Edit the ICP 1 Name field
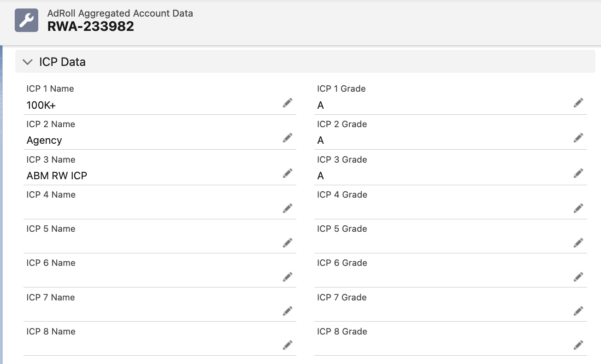Image resolution: width=601 pixels, height=364 pixels. (287, 103)
